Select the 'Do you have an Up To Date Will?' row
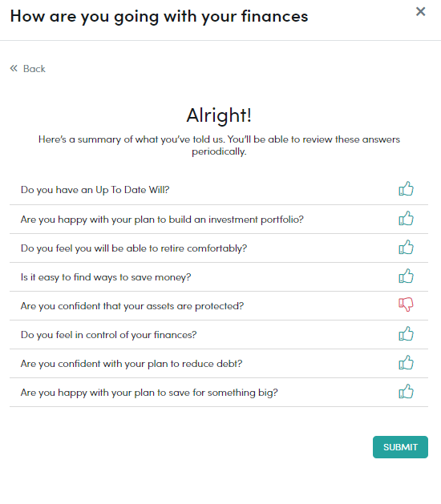The image size is (441, 504). (x=219, y=190)
